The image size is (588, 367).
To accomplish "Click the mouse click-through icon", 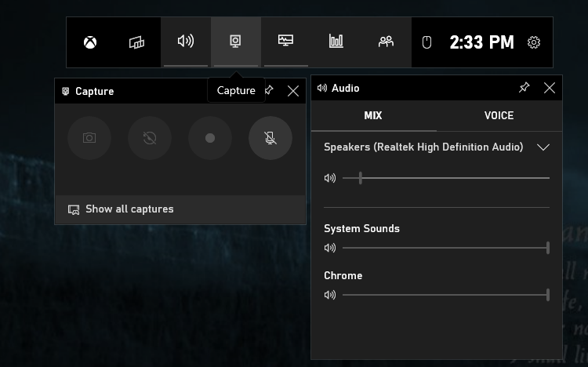I will click(426, 42).
